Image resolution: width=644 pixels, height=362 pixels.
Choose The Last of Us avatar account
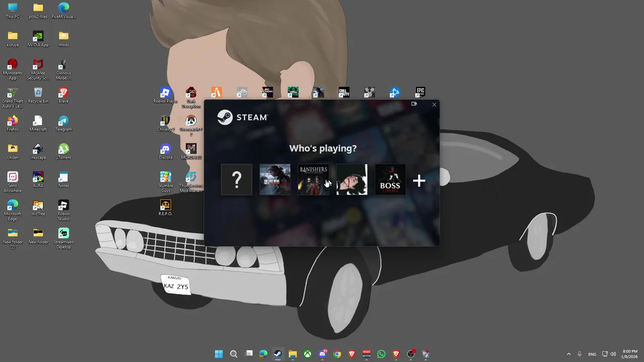[275, 179]
